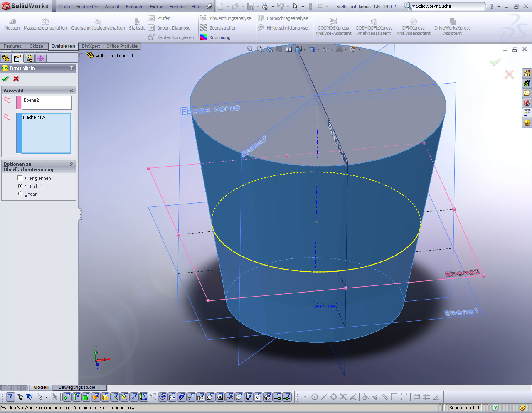Open the Formschrägeanalyse draft analysis
532x413 pixels.
click(283, 18)
